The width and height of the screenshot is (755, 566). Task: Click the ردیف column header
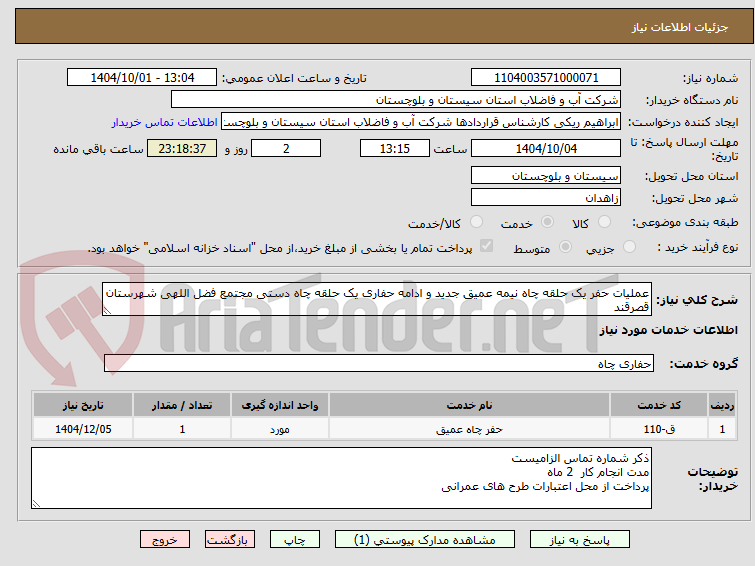point(722,405)
